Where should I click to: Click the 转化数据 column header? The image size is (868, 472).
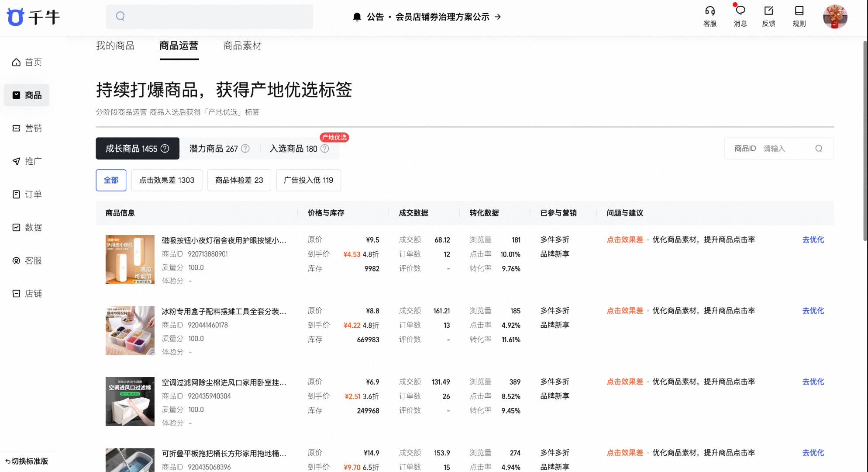pos(484,213)
